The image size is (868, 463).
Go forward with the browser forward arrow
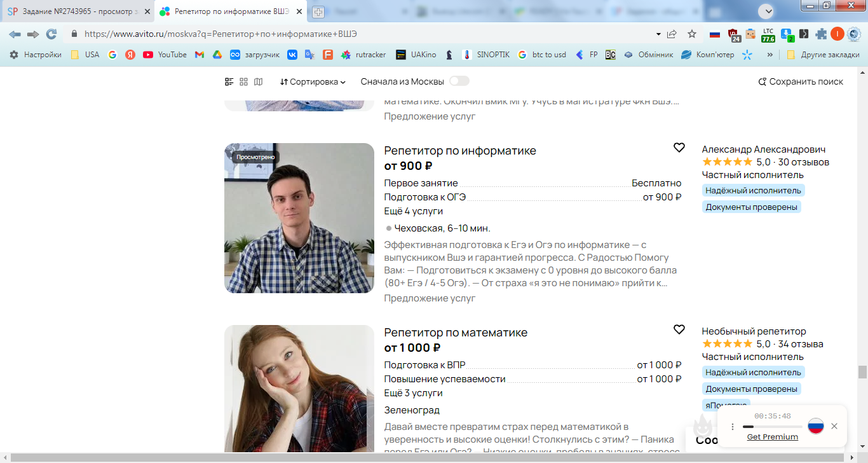click(33, 34)
